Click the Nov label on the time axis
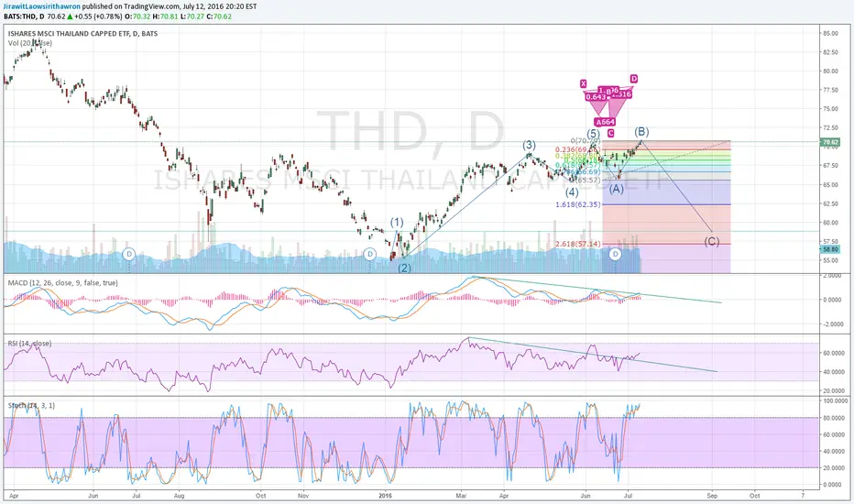This screenshot has width=854, height=504. point(303,496)
